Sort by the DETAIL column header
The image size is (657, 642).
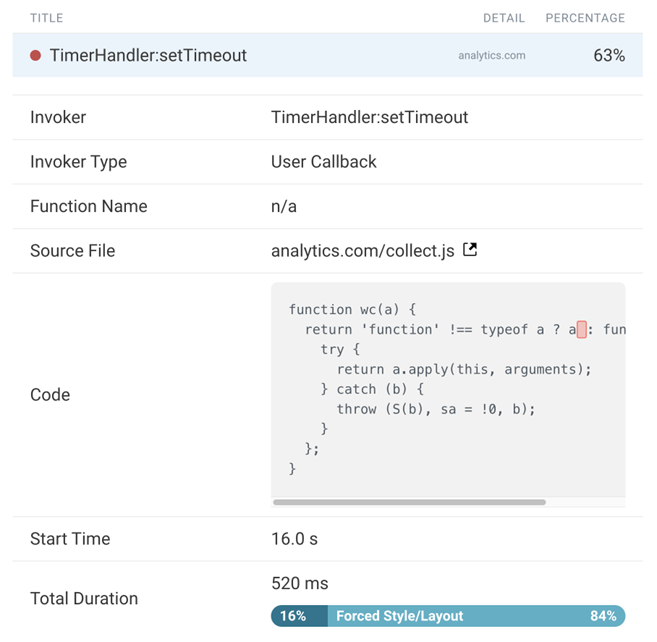pos(504,18)
